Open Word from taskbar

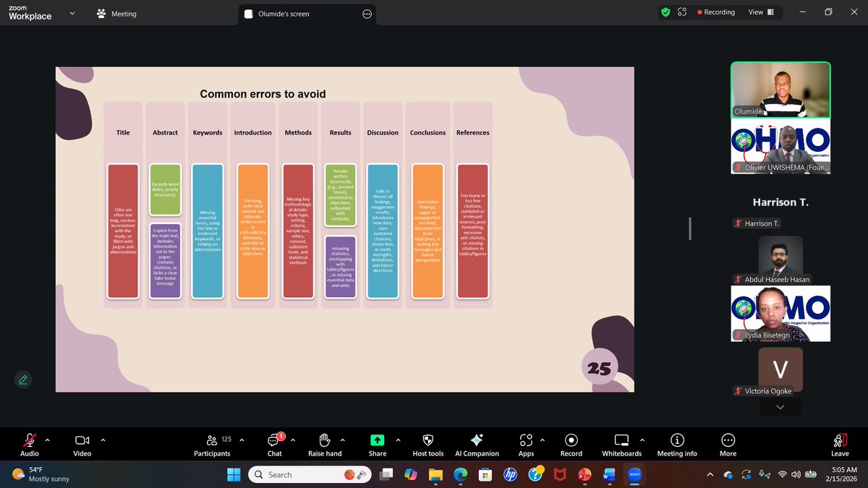click(x=609, y=474)
